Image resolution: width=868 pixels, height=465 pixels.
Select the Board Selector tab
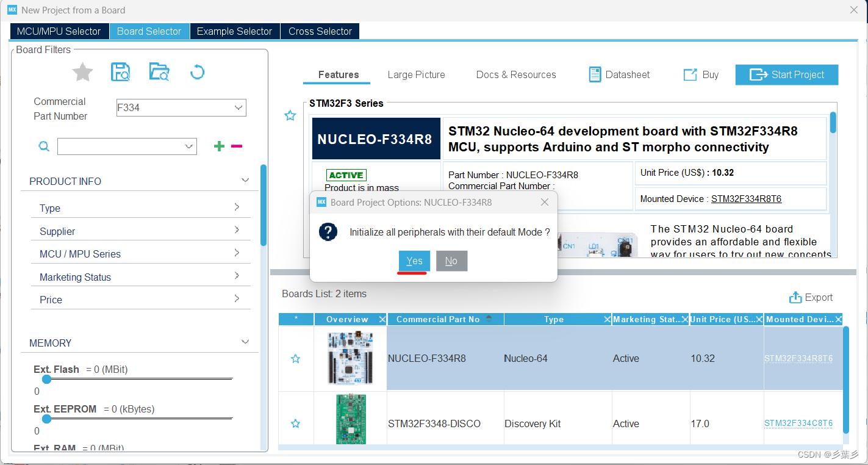[149, 31]
